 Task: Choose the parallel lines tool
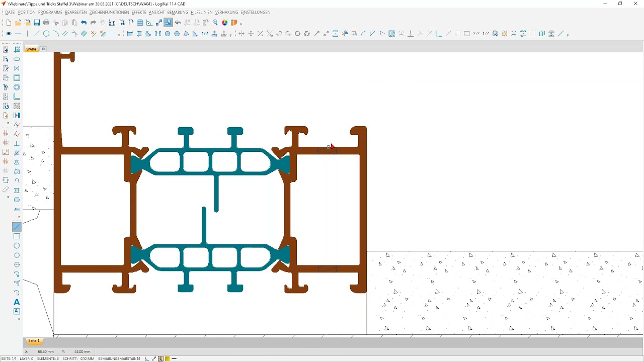65,34
